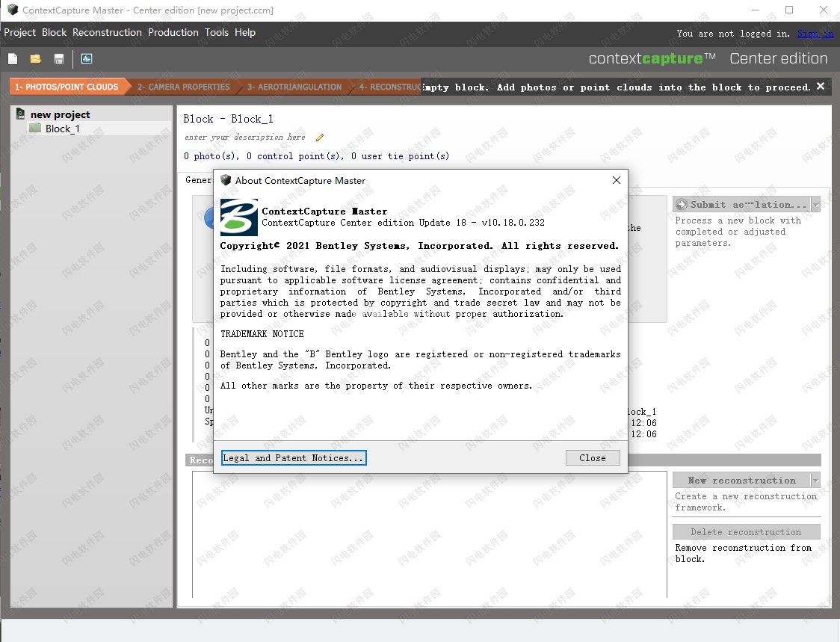Click the Open project folder icon

tap(35, 59)
